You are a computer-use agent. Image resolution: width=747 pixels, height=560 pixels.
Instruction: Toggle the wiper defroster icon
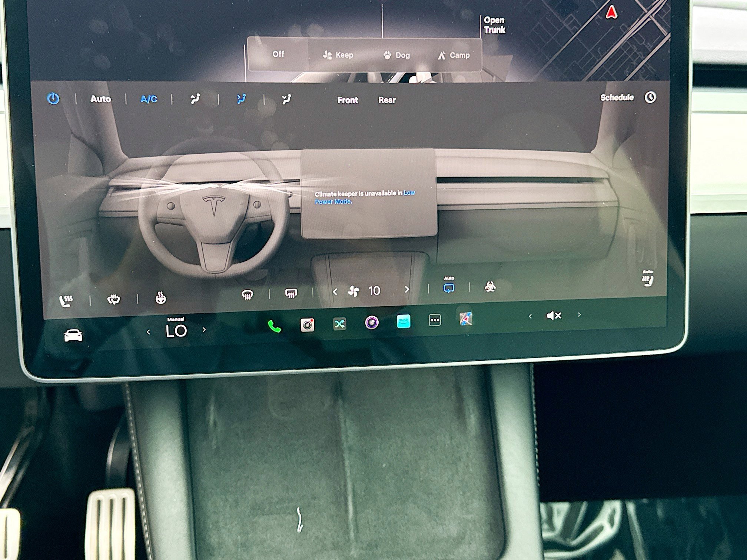(x=113, y=299)
